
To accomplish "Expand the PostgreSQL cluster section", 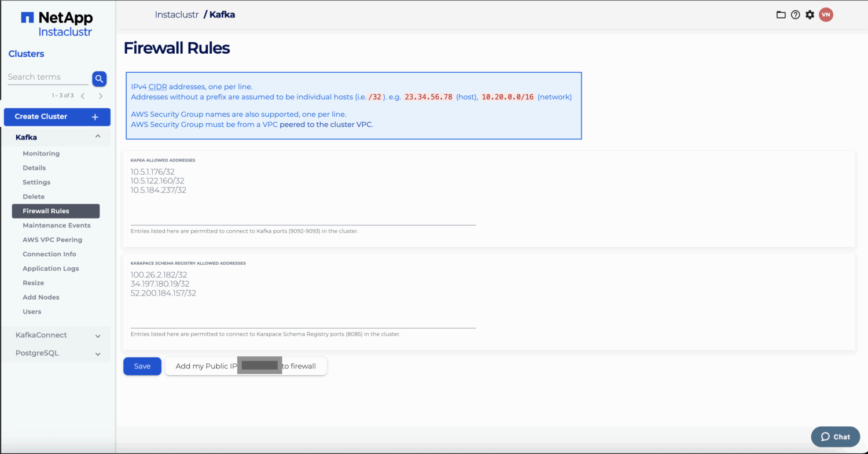I will (x=98, y=353).
